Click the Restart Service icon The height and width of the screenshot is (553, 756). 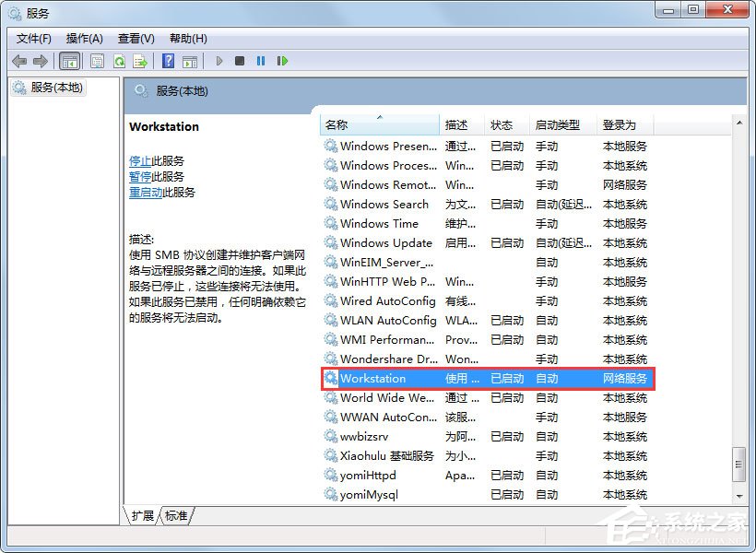(x=282, y=61)
